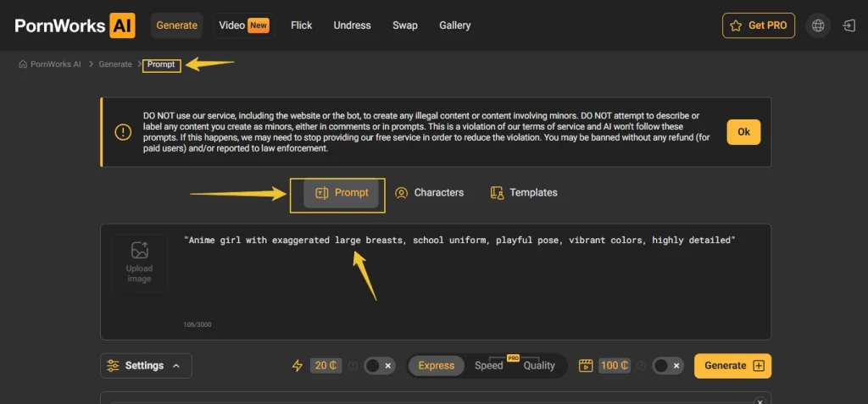Click the star icon on Get PRO
This screenshot has width=868, height=404.
point(736,25)
